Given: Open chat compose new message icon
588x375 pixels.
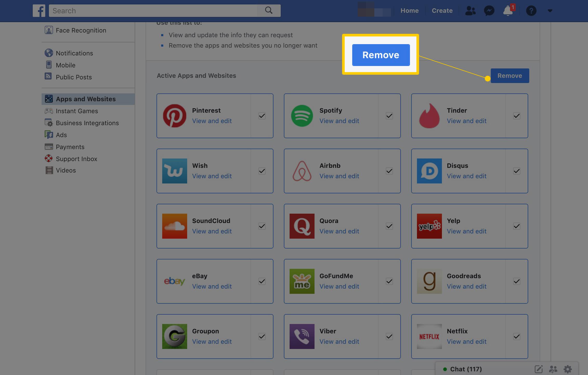Looking at the screenshot, I should click(539, 369).
